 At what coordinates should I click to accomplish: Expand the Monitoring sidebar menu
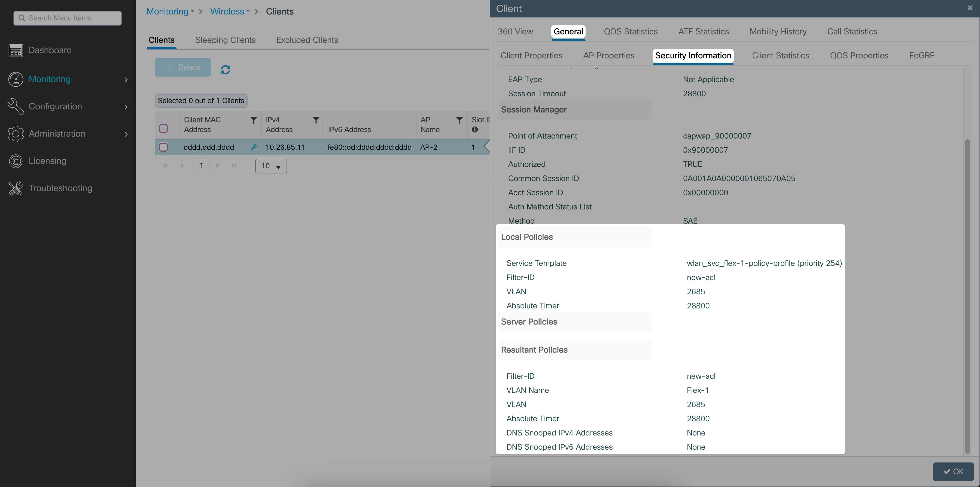126,80
